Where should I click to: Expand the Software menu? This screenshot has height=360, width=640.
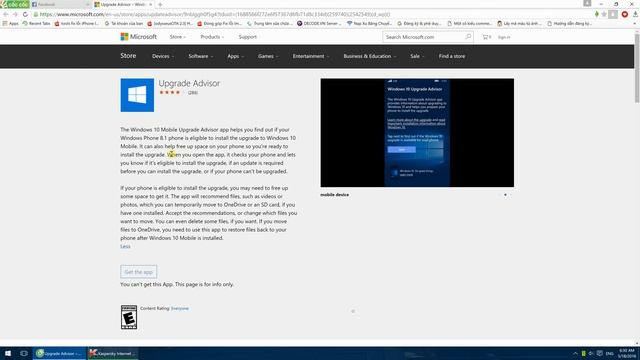(x=200, y=56)
